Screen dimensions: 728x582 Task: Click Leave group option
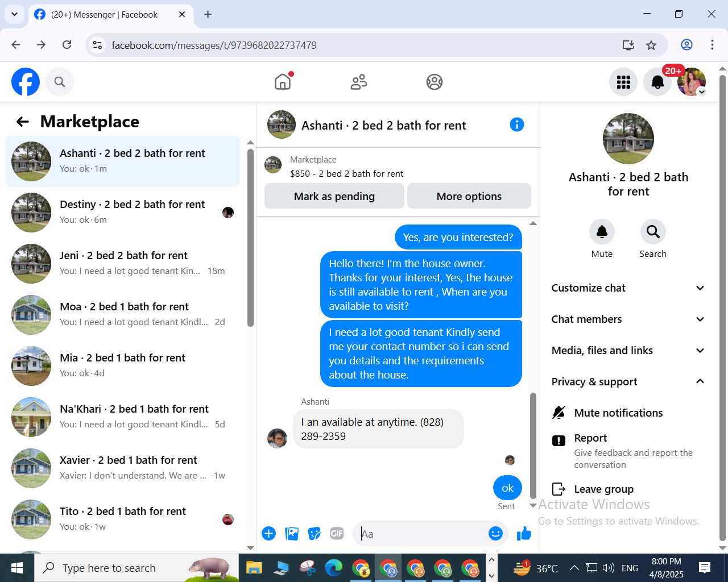(628, 489)
